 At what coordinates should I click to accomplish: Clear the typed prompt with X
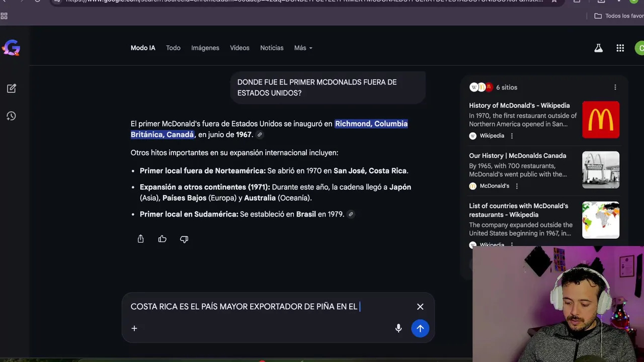420,307
